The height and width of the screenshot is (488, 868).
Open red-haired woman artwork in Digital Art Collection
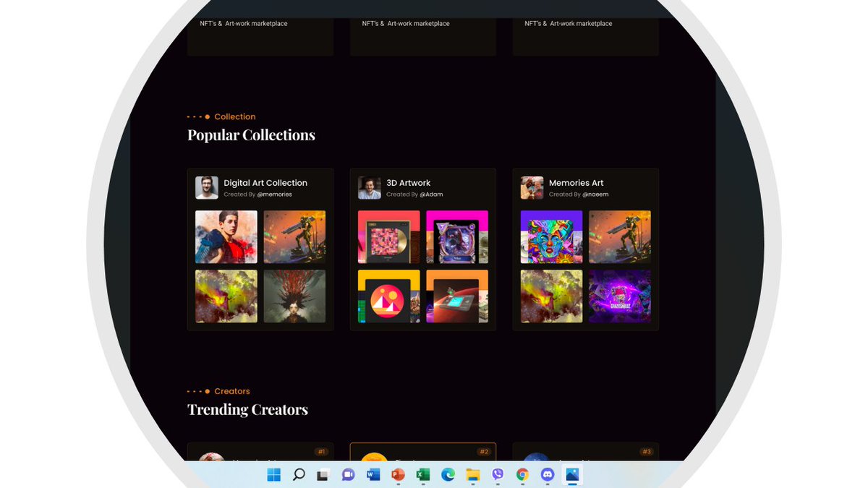[294, 296]
